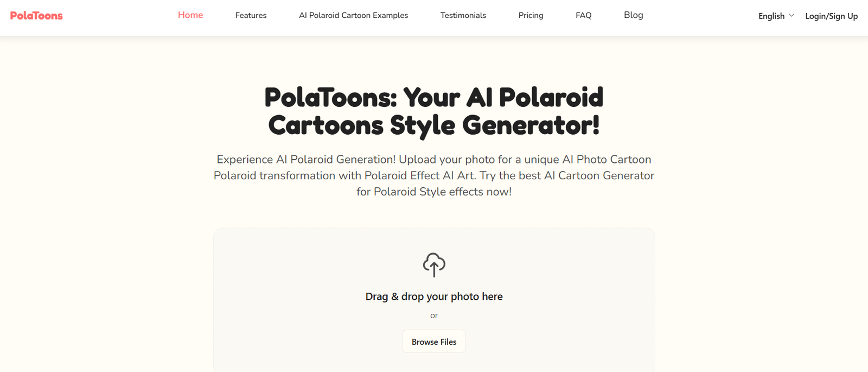Viewport: 868px width, 372px height.
Task: Click the PolaToons logo
Action: coord(36,16)
